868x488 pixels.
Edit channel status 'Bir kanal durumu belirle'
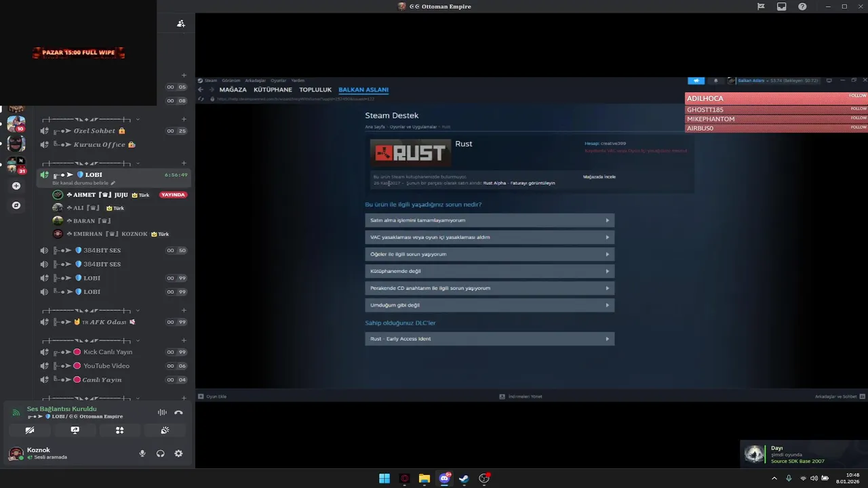tap(84, 183)
